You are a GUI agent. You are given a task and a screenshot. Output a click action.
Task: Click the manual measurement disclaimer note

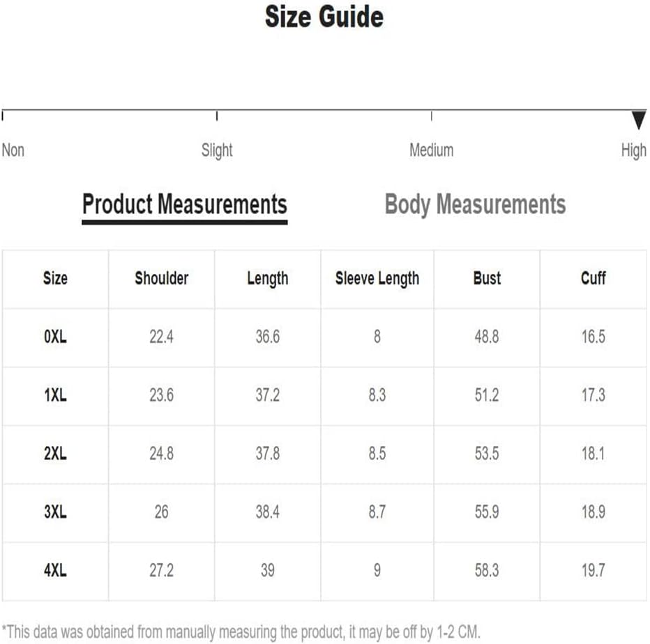(241, 632)
